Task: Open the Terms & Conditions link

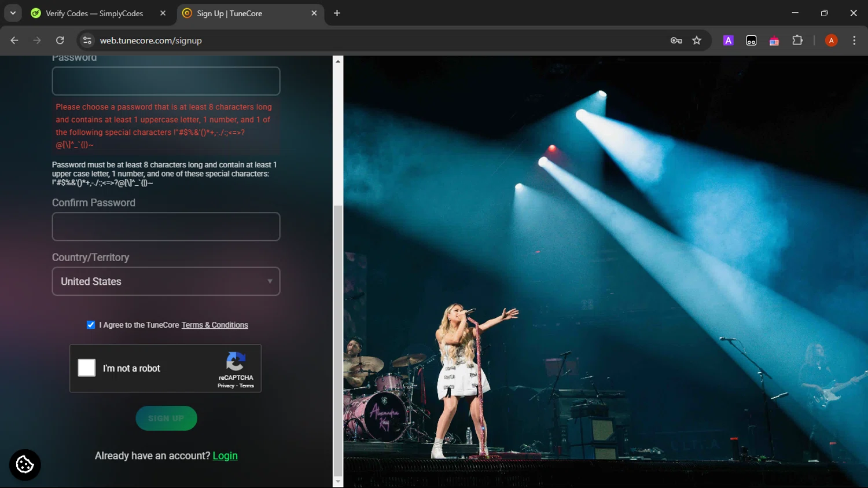Action: pos(215,325)
